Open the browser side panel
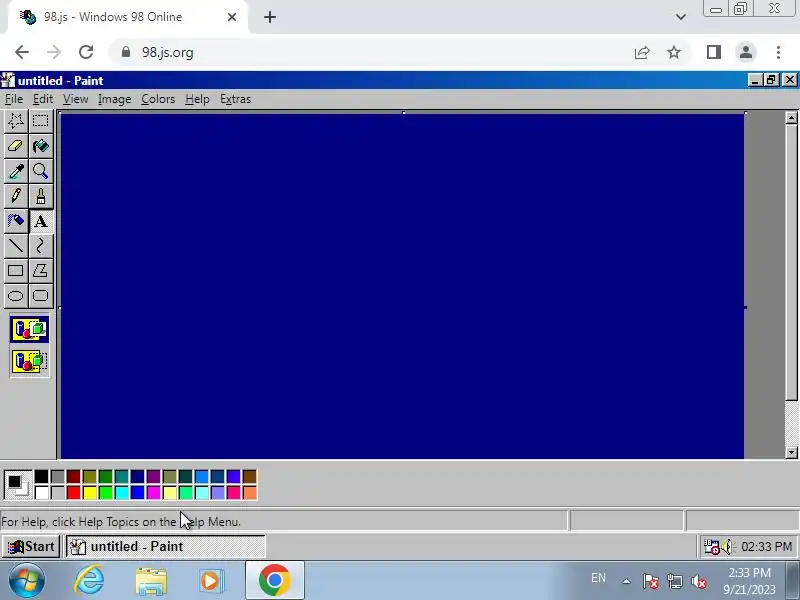800x600 pixels. coord(714,52)
